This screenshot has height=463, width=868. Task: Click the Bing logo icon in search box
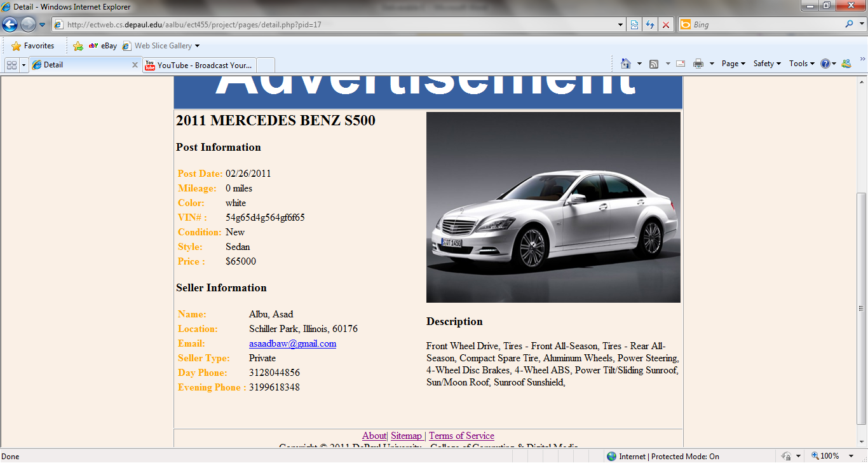coord(686,25)
